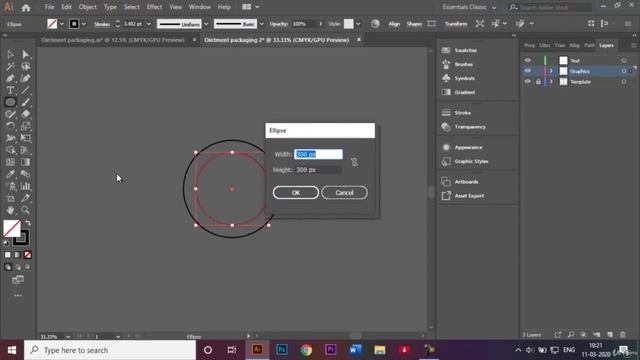The image size is (640, 360).
Task: Toggle visibility of the Graphics layer
Action: 528,71
